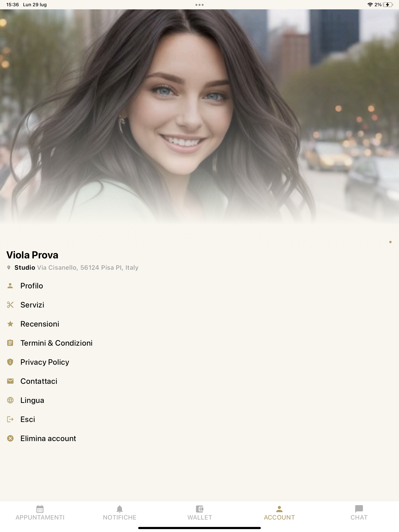Tap the Contattaci envelope icon
This screenshot has width=399, height=532.
[x=10, y=381]
